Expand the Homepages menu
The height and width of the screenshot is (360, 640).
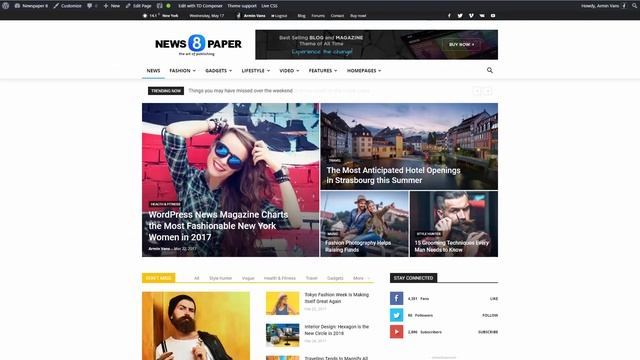(364, 71)
